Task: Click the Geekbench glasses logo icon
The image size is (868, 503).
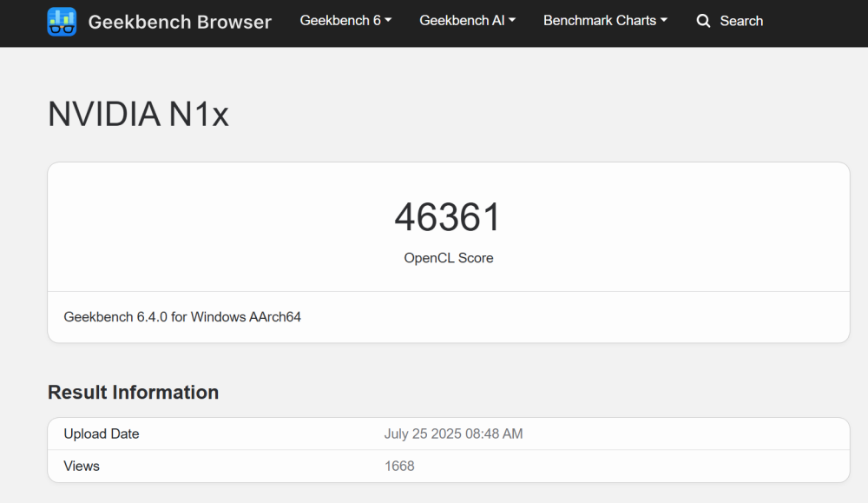Action: click(62, 22)
